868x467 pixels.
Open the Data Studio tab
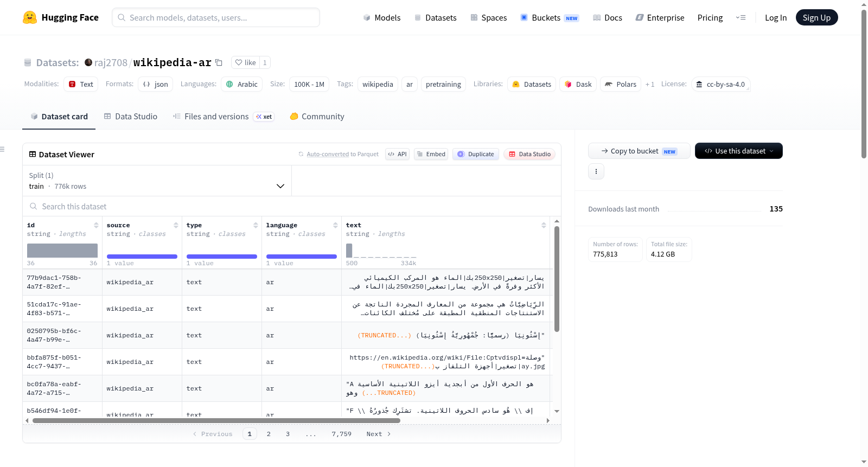(x=131, y=117)
